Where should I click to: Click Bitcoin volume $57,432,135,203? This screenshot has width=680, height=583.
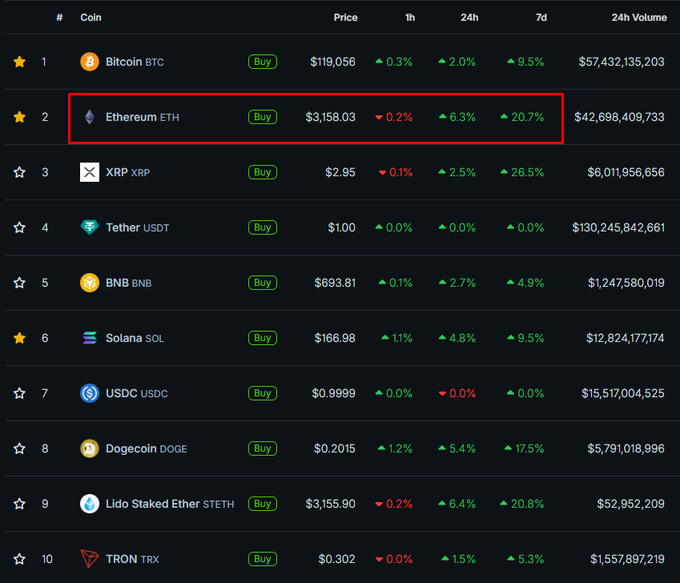[x=621, y=62]
